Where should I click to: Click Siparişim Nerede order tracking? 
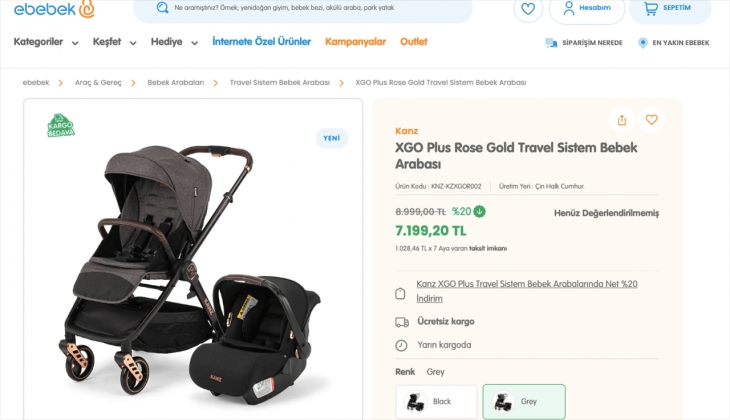tap(584, 43)
